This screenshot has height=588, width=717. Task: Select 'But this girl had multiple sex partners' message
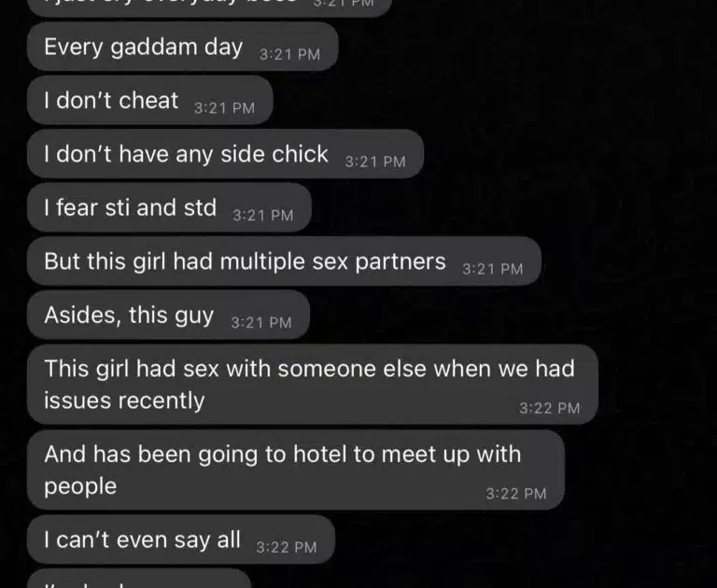[x=284, y=261]
